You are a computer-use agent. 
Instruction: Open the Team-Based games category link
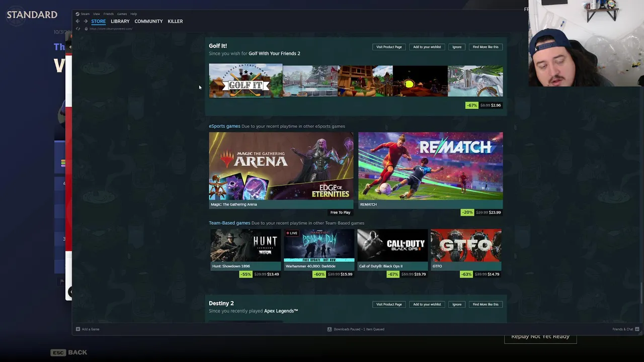[229, 223]
